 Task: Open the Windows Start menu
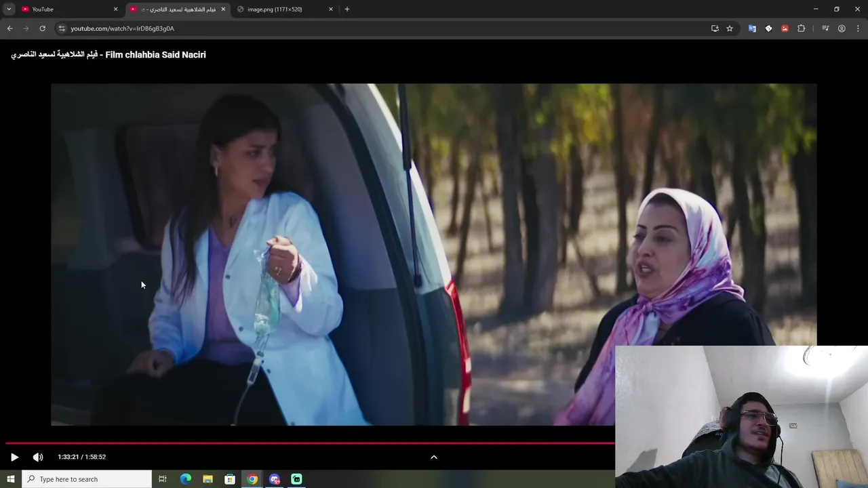click(x=10, y=479)
